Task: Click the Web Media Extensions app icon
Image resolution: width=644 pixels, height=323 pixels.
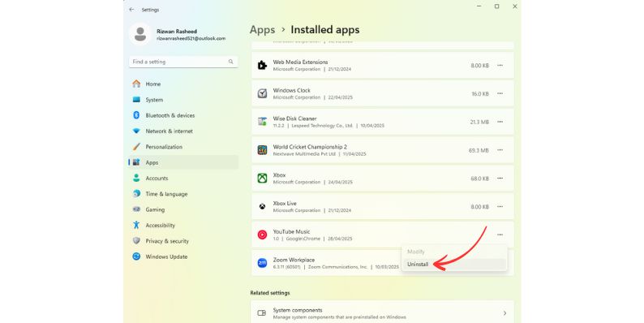Action: 262,66
